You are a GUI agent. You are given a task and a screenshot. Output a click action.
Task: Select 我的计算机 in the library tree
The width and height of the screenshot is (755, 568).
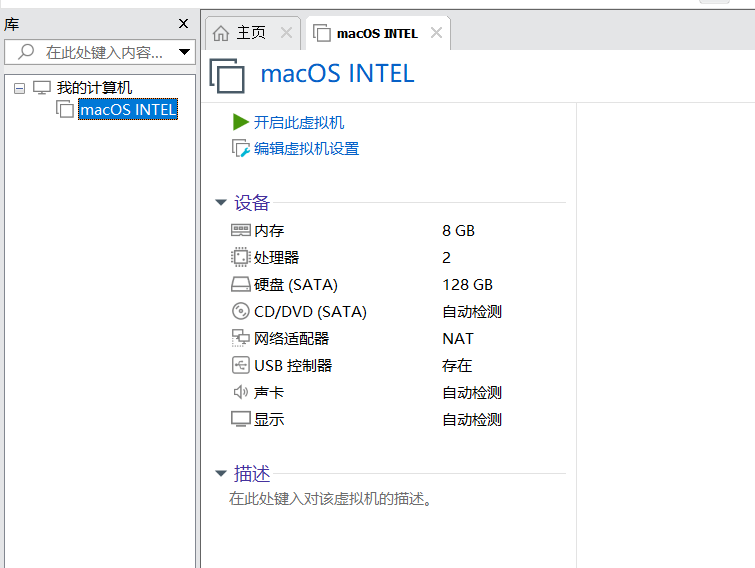click(94, 88)
